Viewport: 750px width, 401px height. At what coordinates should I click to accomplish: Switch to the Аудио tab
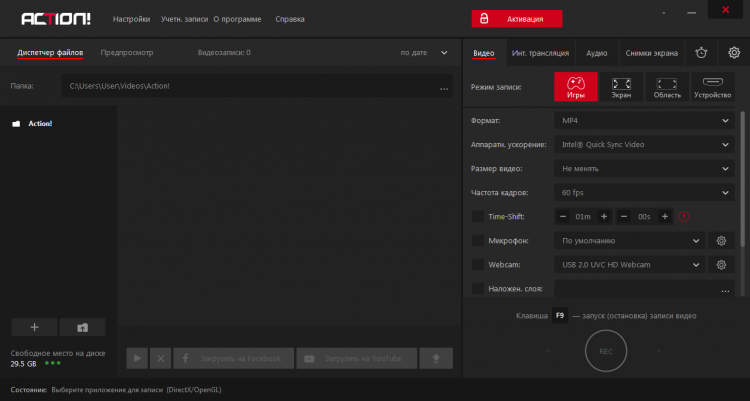click(x=597, y=53)
